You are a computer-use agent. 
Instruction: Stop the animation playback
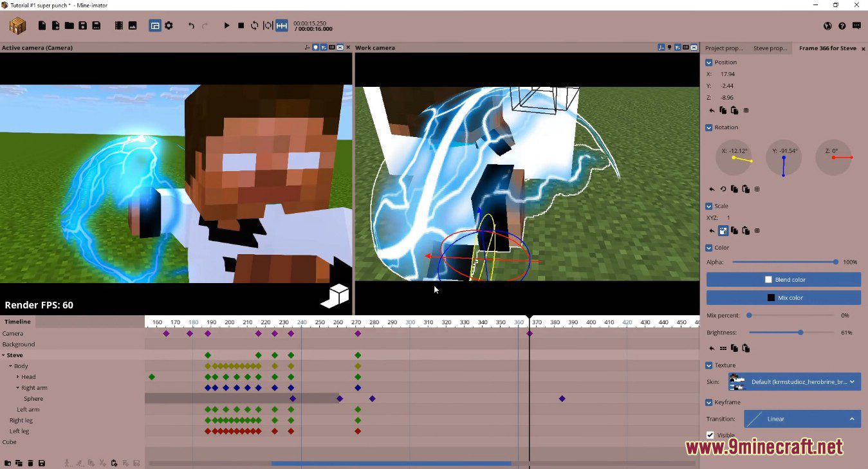(x=241, y=26)
